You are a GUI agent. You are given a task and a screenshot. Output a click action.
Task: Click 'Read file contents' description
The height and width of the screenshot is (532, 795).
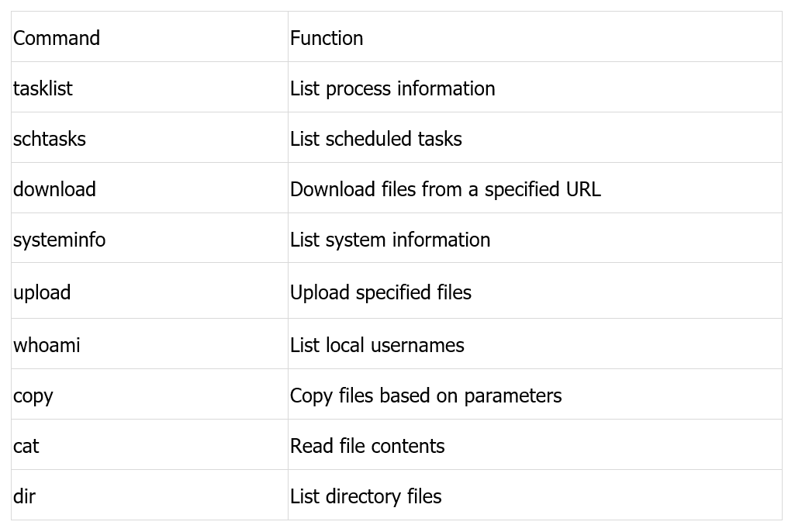click(x=367, y=446)
